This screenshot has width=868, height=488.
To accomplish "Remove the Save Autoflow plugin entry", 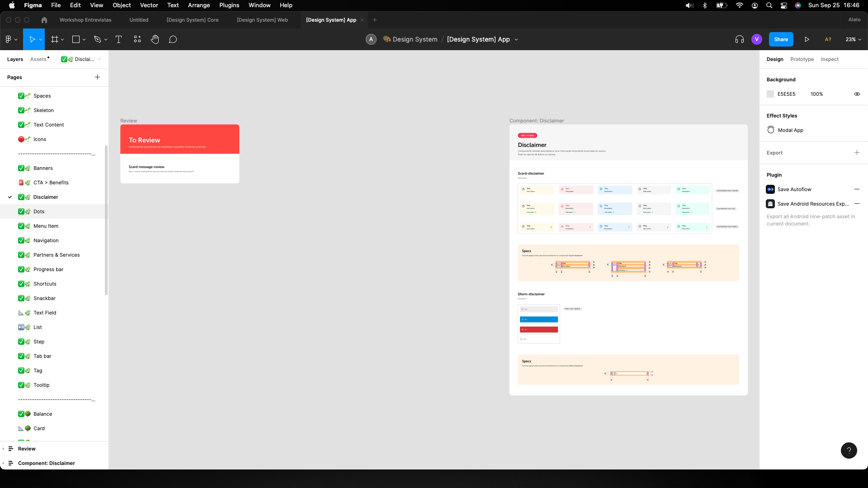I will point(857,189).
